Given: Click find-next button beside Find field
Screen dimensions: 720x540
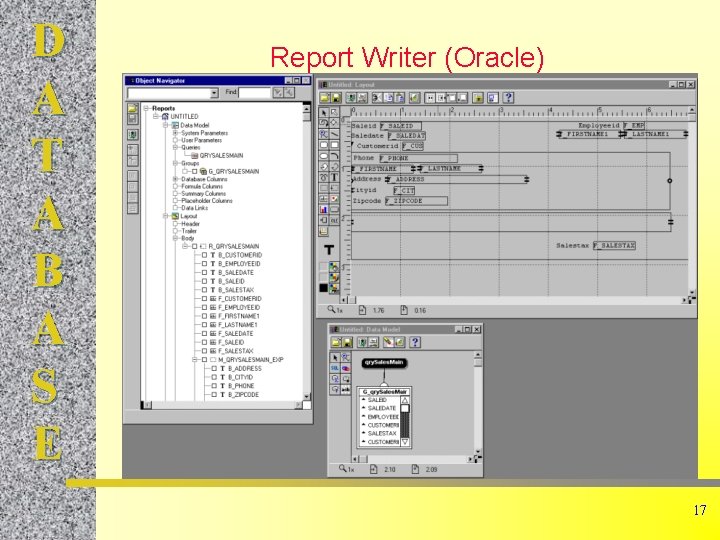Looking at the screenshot, I should coord(278,93).
